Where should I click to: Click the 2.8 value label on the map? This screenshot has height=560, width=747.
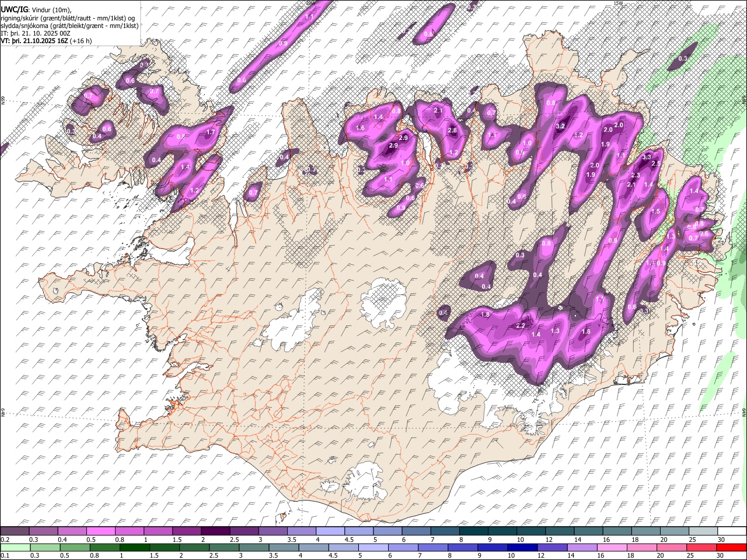452,131
